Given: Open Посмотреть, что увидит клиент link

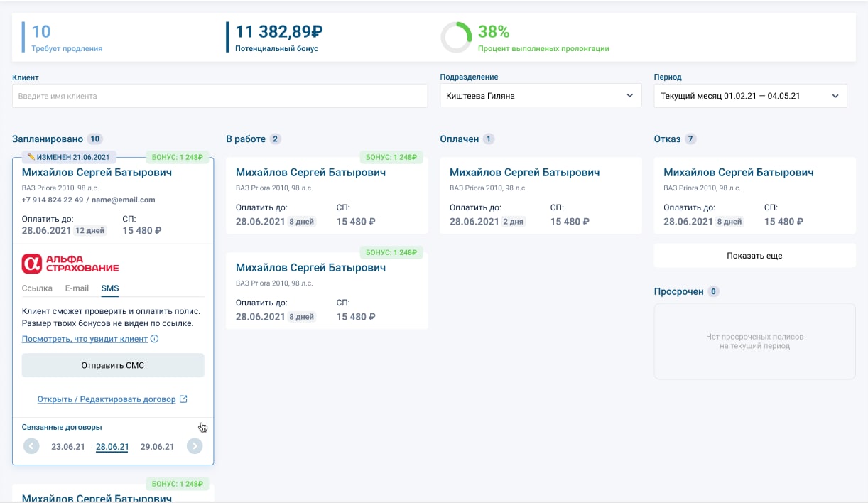Looking at the screenshot, I should tap(85, 339).
